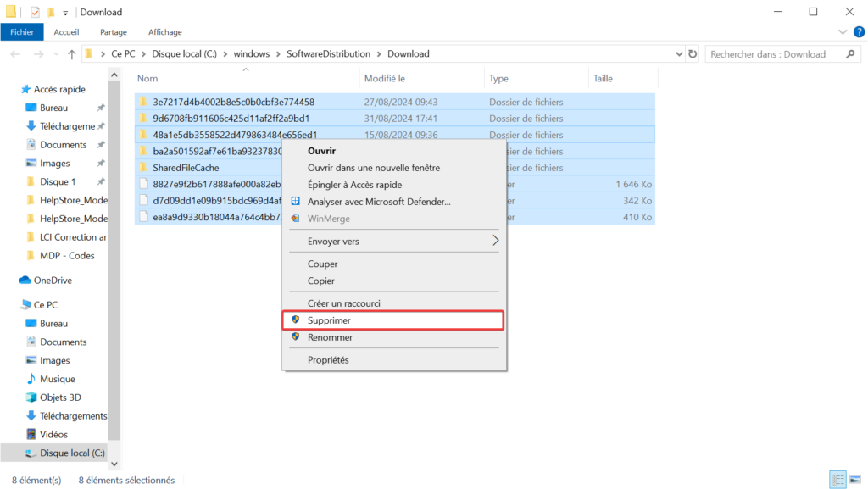Switch to the Affichage ribbon tab
868x489 pixels.
coord(164,31)
